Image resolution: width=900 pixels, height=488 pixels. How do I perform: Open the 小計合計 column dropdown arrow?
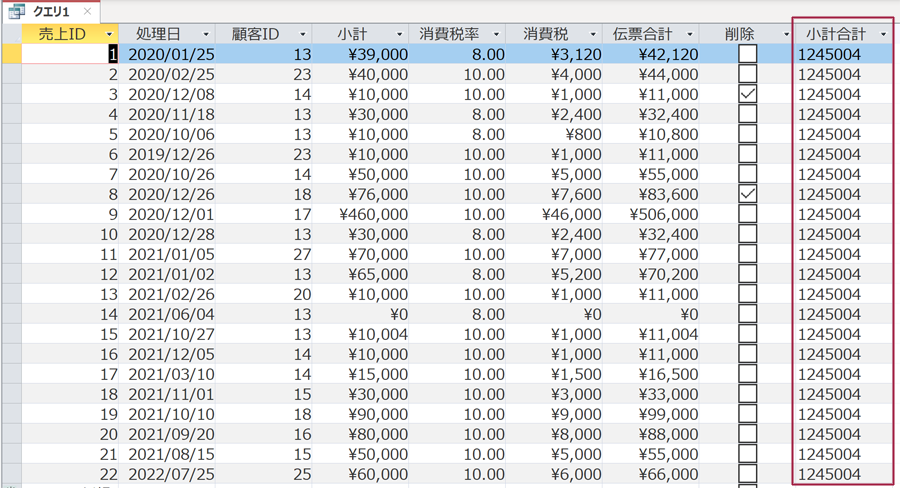pyautogui.click(x=883, y=35)
